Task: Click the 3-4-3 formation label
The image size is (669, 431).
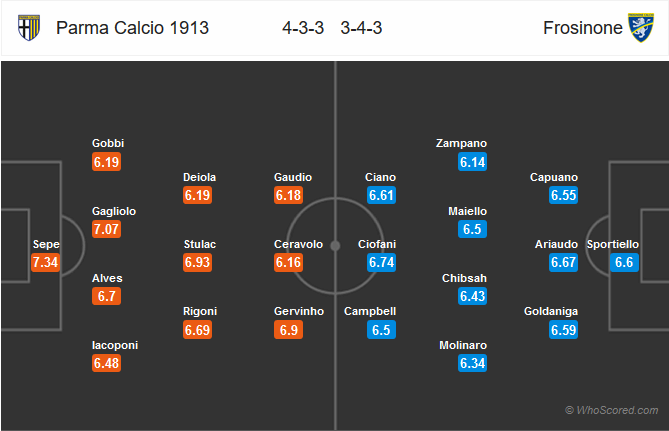Action: [361, 28]
